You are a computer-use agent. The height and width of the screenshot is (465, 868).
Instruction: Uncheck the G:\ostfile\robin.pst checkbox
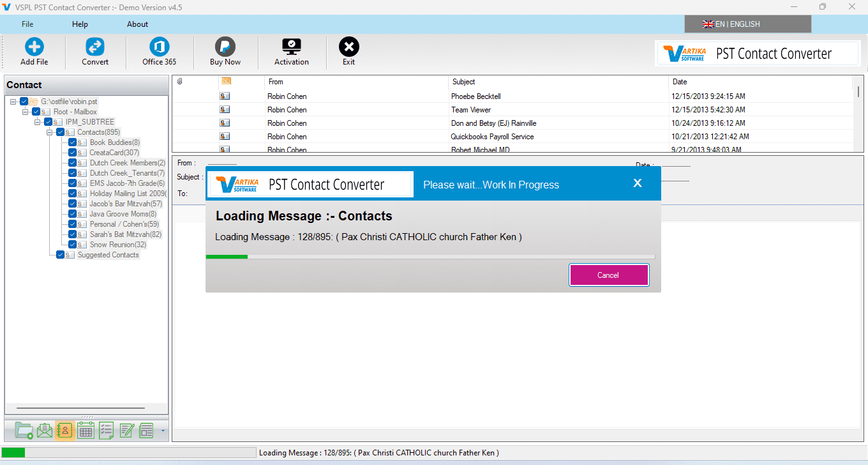tap(24, 102)
